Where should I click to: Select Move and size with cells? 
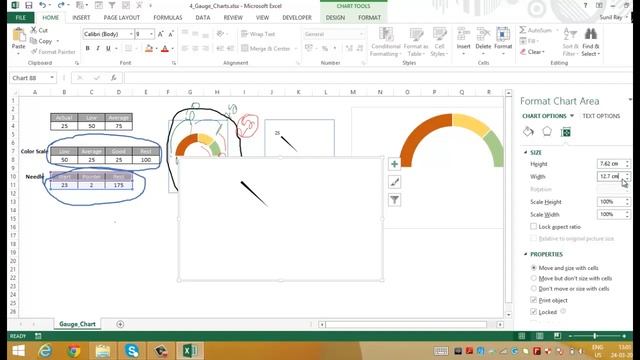point(533,268)
